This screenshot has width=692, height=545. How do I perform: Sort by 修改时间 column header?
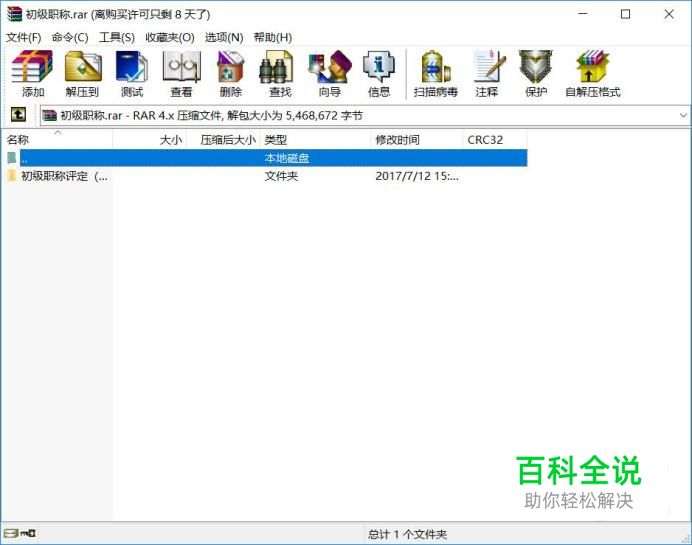[416, 140]
